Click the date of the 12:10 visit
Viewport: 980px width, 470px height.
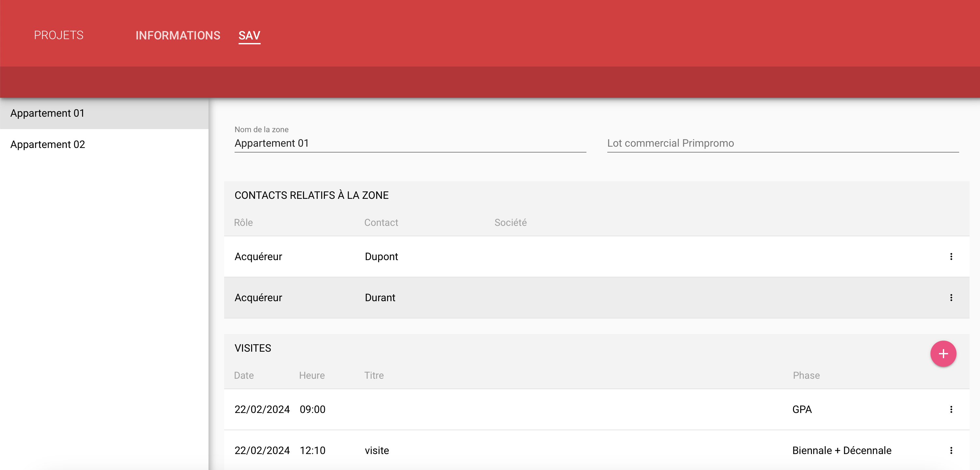262,450
